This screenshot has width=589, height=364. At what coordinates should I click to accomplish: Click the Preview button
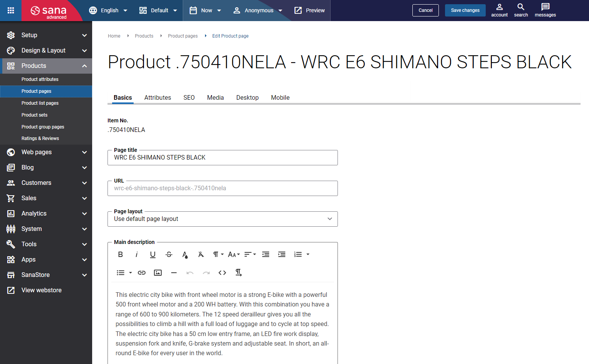tap(309, 10)
